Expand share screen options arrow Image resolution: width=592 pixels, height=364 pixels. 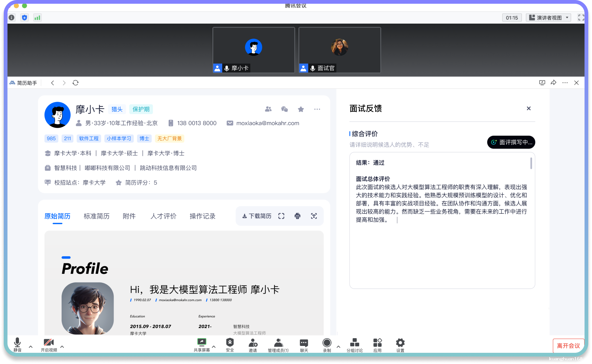(214, 346)
